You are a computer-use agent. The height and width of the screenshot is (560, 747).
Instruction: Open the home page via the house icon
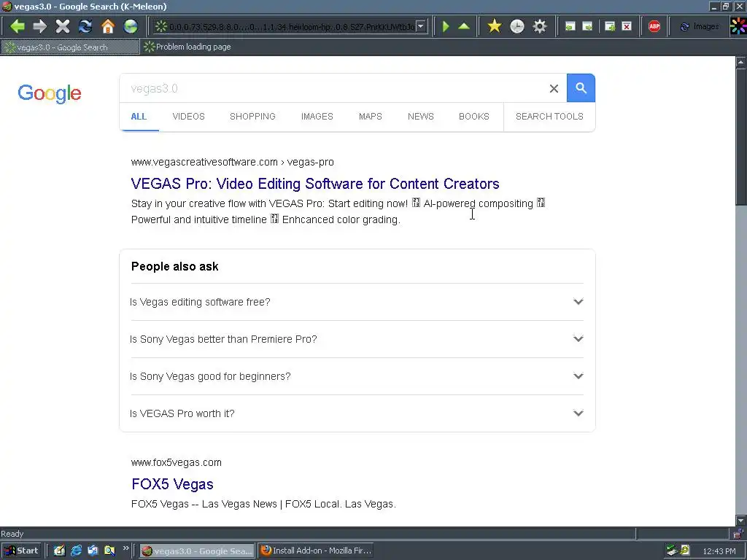click(x=108, y=26)
